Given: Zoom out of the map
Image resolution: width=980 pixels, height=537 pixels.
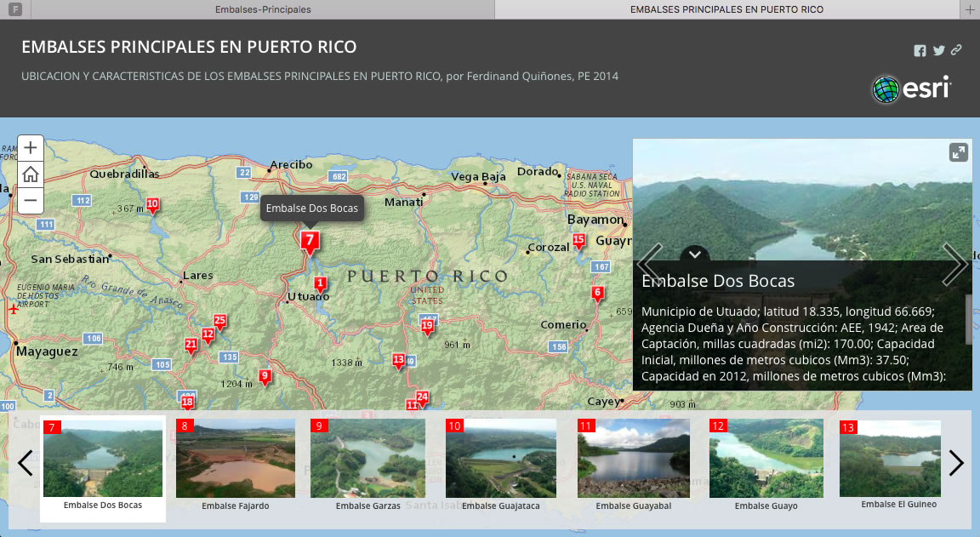Looking at the screenshot, I should 31,201.
